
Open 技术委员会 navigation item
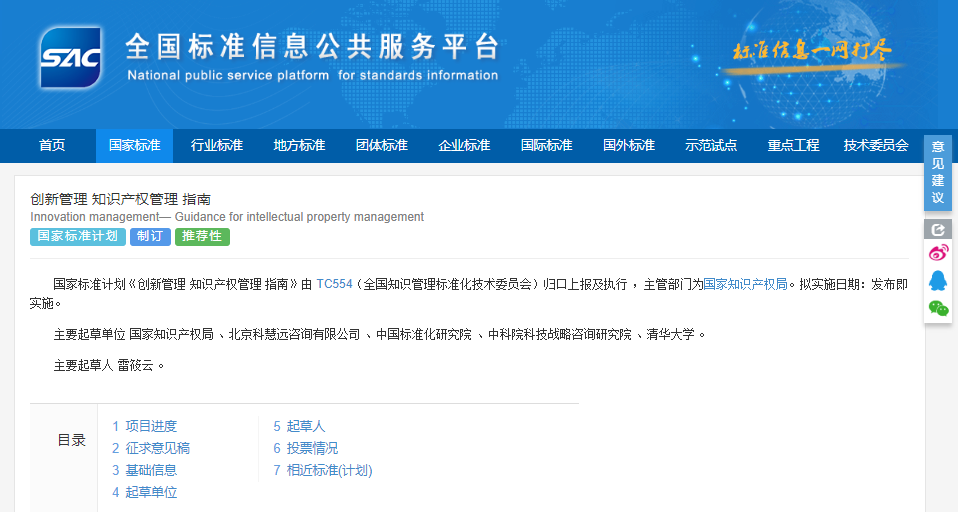click(x=875, y=145)
